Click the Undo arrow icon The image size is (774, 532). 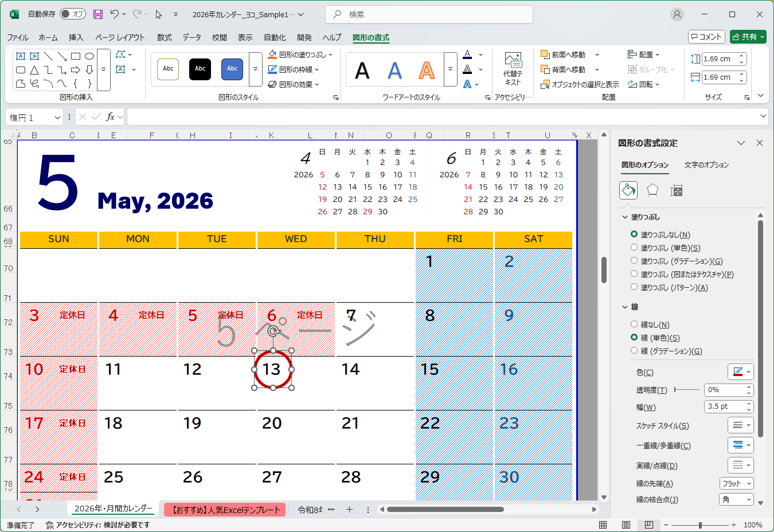coord(115,14)
